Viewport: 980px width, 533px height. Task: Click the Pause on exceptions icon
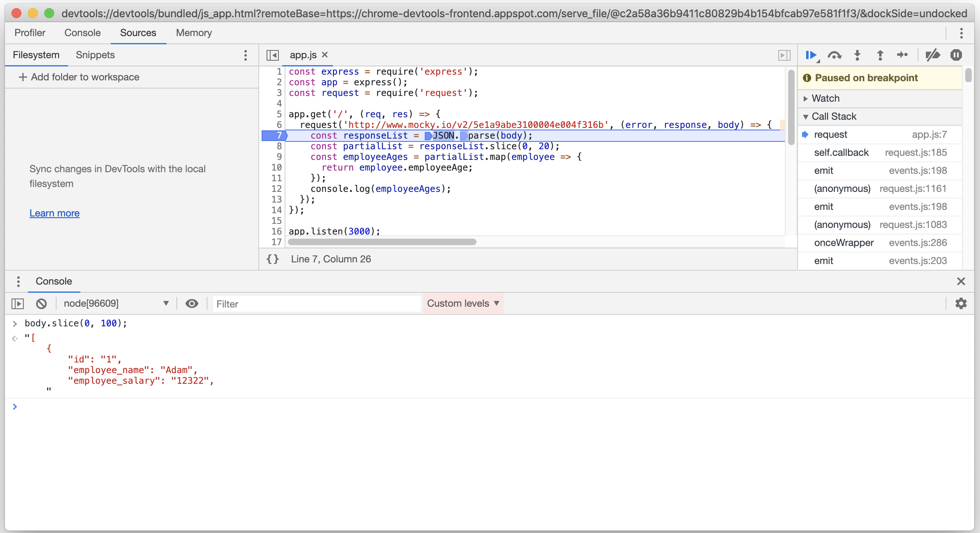(956, 55)
